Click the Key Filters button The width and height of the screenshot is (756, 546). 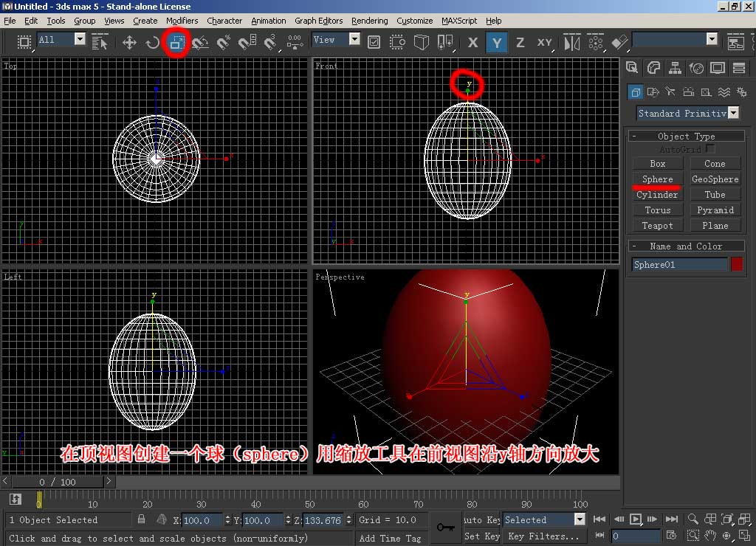click(543, 536)
